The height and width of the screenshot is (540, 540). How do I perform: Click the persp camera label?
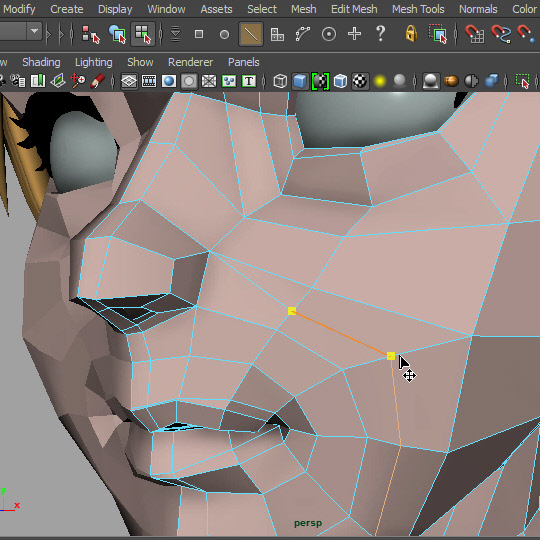[308, 523]
